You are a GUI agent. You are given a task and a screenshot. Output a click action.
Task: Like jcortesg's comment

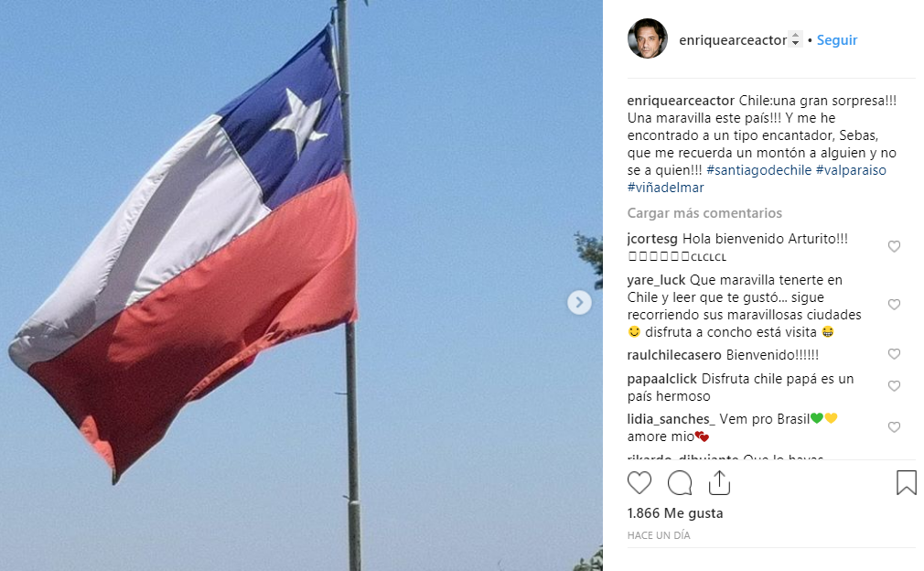pyautogui.click(x=894, y=246)
